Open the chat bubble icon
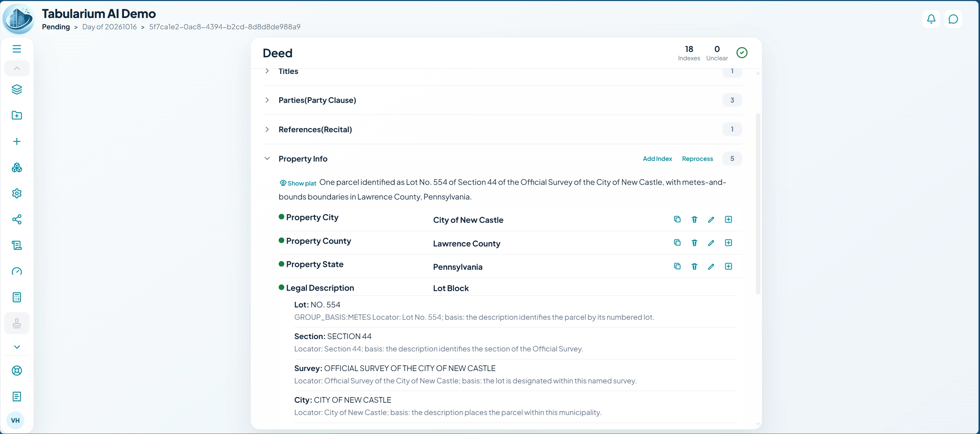The width and height of the screenshot is (980, 434). (953, 19)
